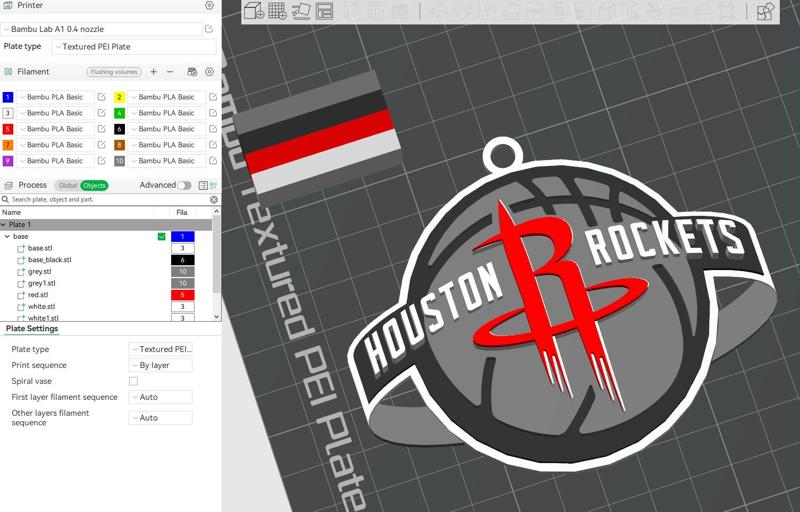Viewport: 800px width, 512px height.
Task: Change filament assignment for base_black.stl
Action: pos(183,260)
